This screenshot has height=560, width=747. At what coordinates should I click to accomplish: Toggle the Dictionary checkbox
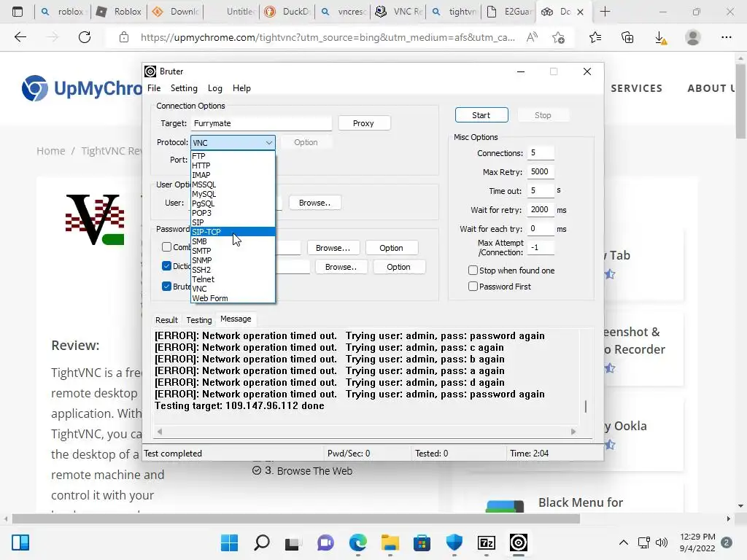click(x=166, y=265)
